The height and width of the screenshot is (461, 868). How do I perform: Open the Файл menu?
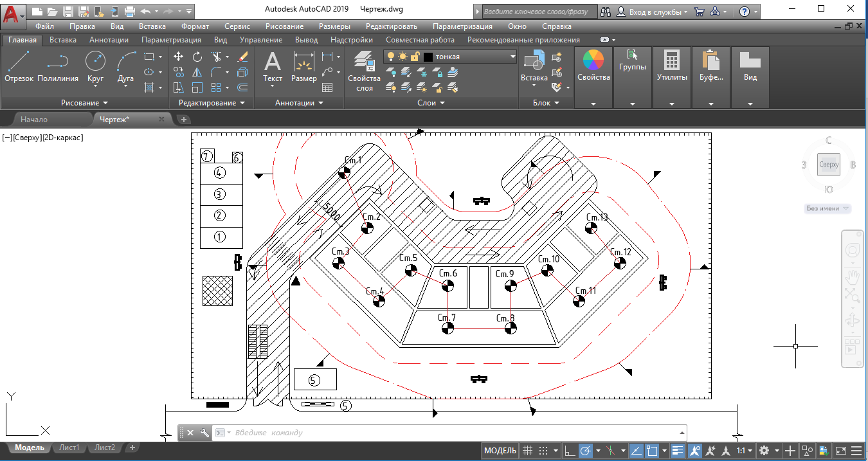pos(45,26)
